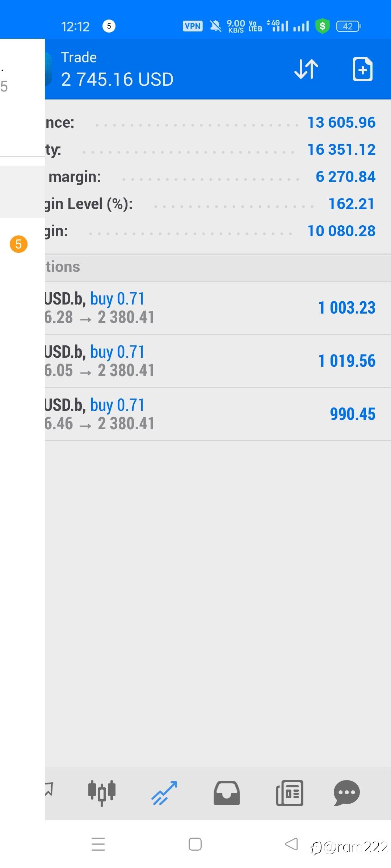The height and width of the screenshot is (868, 391).
Task: Tap the VPN status indicator
Action: pyautogui.click(x=193, y=26)
